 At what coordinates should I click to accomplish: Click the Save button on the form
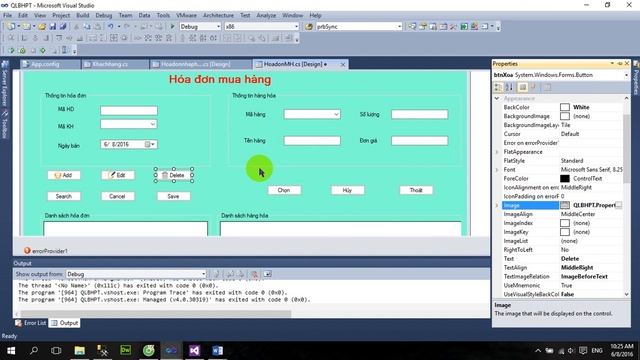coord(173,196)
